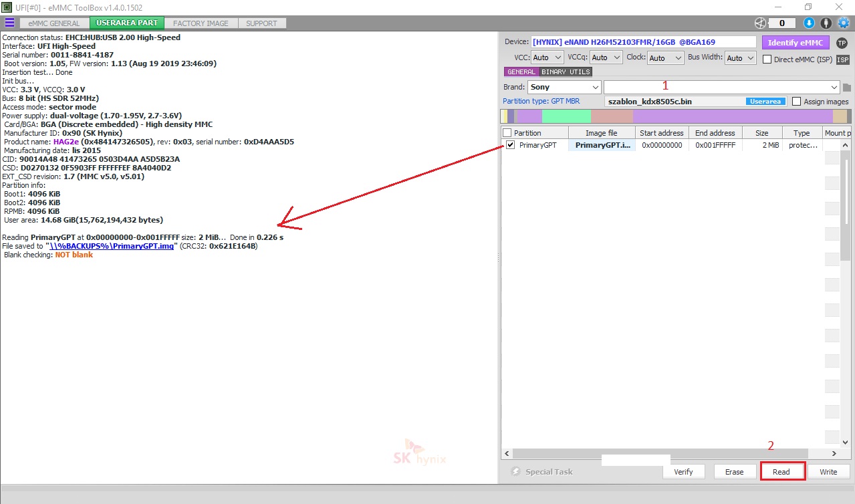This screenshot has height=504, width=855.
Task: Click the ISP pinout icon
Action: tap(843, 59)
